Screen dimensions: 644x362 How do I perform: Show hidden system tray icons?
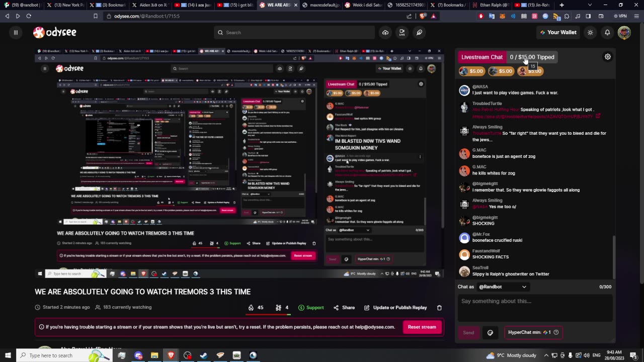pyautogui.click(x=547, y=355)
